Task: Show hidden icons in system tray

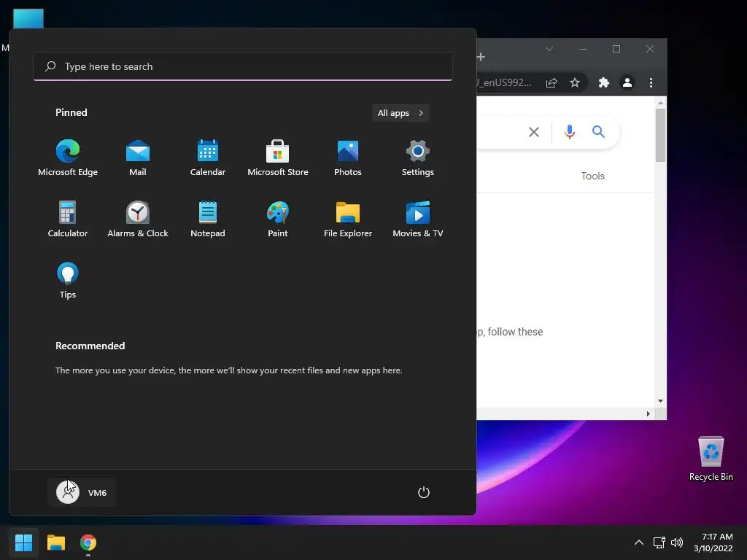Action: pos(639,542)
